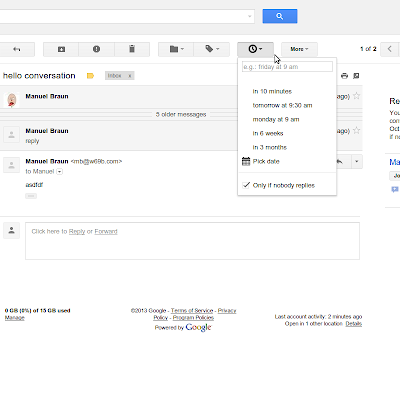400x400 pixels.
Task: Open Terms of Service link
Action: 192,310
